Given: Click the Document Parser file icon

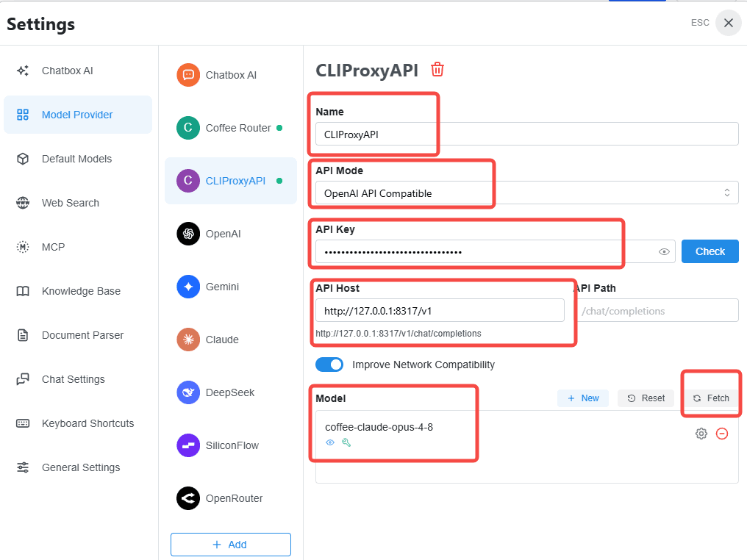Looking at the screenshot, I should [x=23, y=335].
